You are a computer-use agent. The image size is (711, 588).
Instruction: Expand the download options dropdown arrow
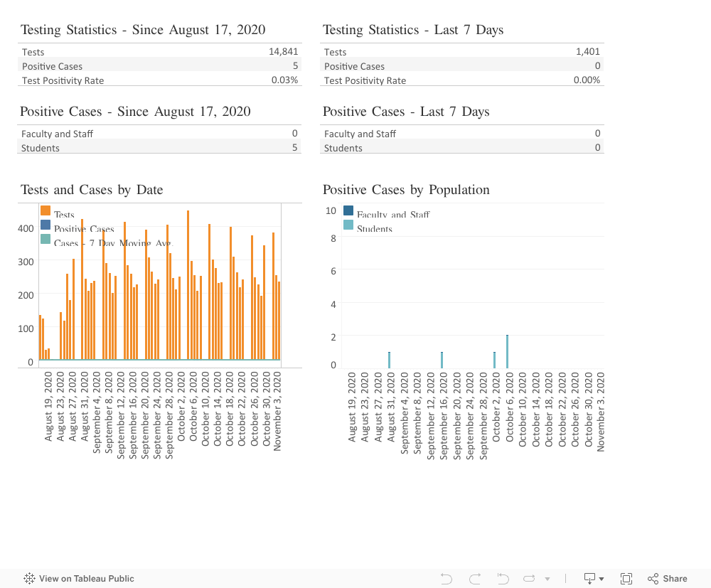pyautogui.click(x=602, y=579)
